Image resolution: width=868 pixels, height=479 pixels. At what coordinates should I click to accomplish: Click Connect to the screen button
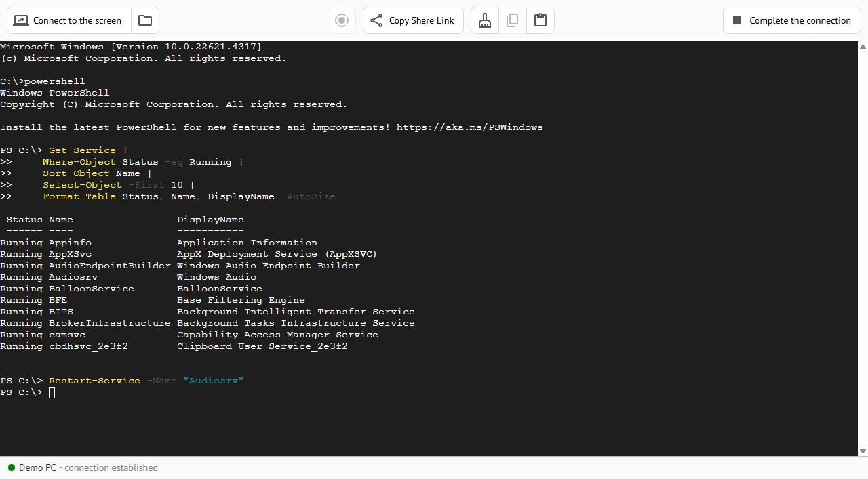(x=68, y=20)
